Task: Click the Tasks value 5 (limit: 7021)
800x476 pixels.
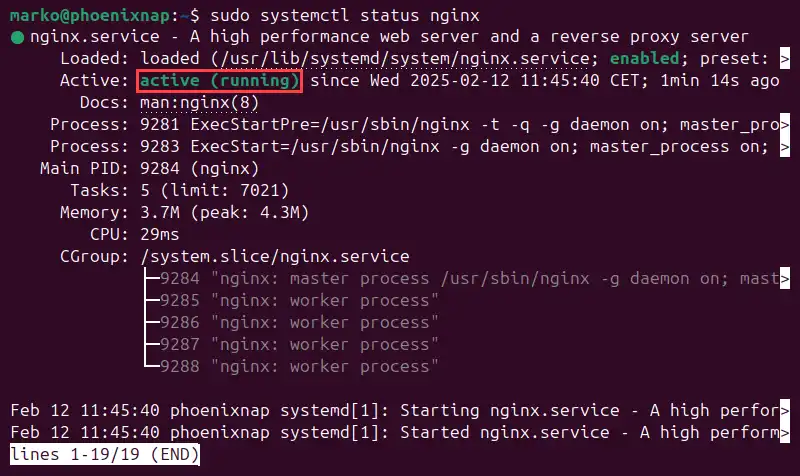Action: point(215,190)
